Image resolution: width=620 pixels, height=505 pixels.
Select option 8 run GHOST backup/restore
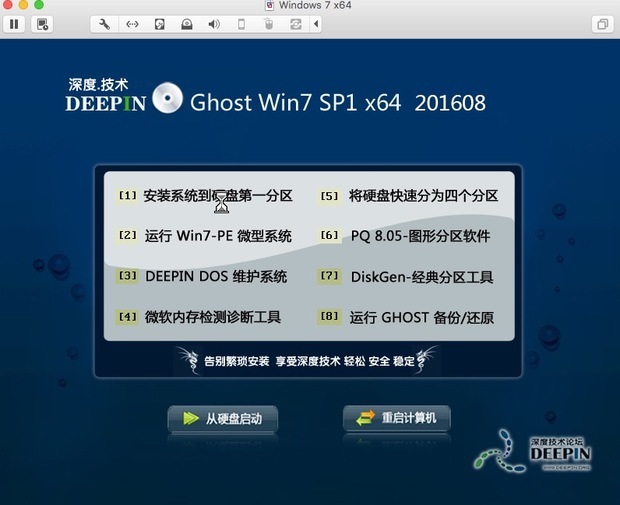coord(406,317)
